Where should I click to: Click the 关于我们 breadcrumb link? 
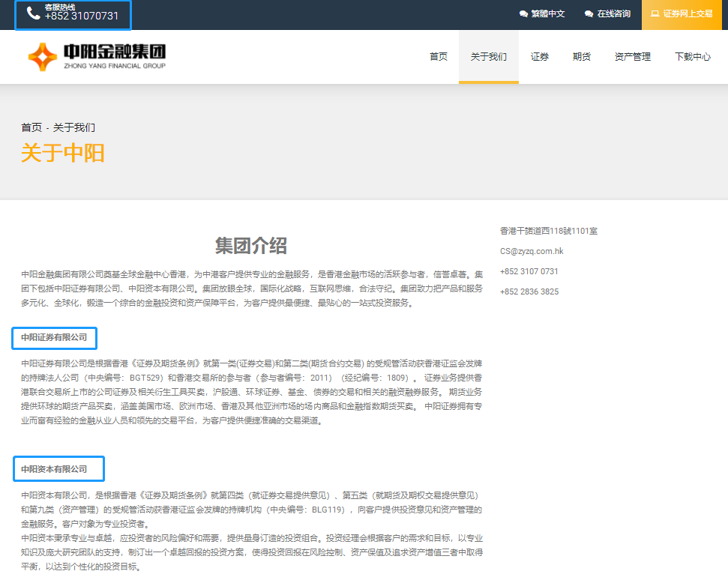click(73, 127)
